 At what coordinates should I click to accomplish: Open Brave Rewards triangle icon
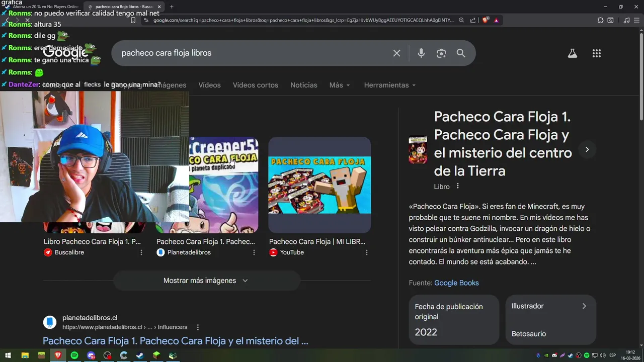click(497, 20)
